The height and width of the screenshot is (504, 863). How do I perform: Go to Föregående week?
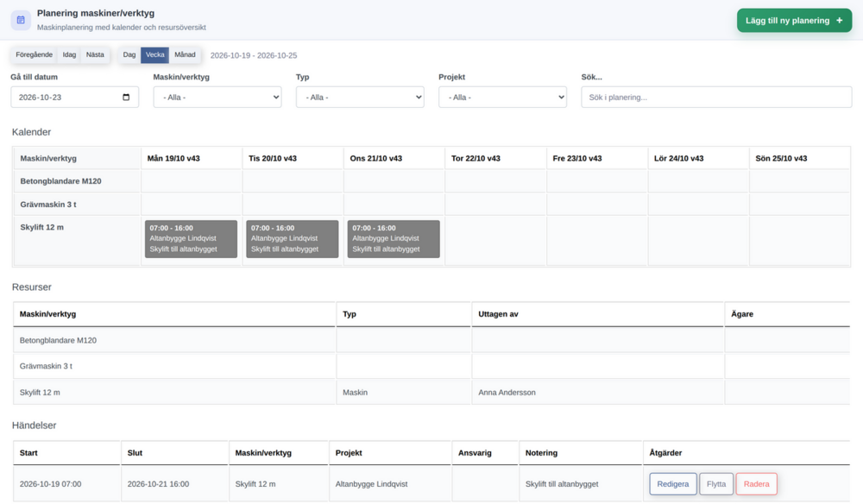(35, 55)
